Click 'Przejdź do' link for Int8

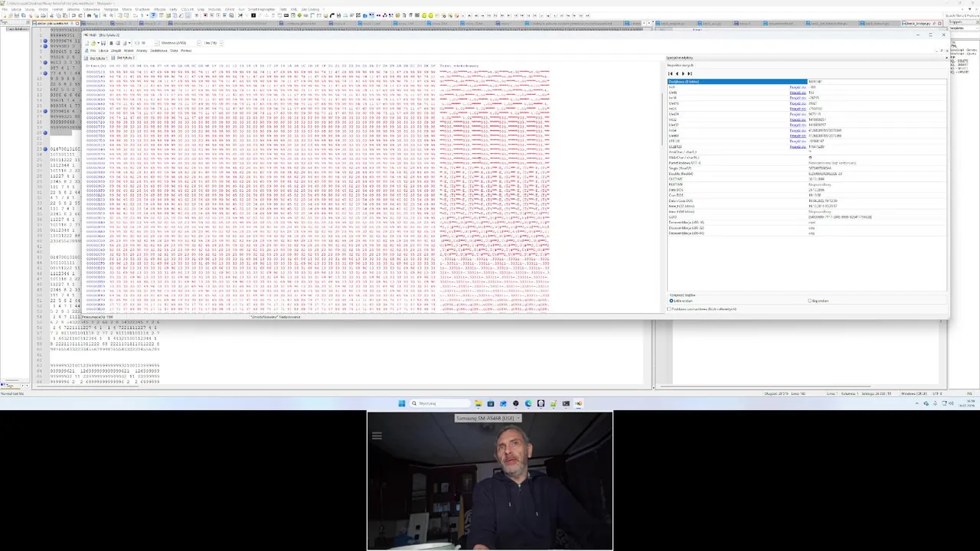pos(798,87)
